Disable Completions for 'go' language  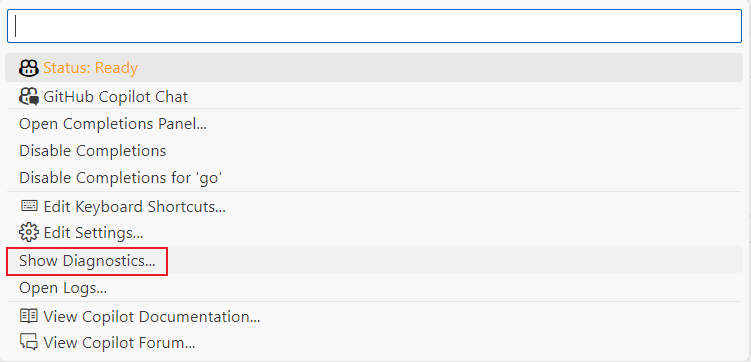tap(121, 178)
